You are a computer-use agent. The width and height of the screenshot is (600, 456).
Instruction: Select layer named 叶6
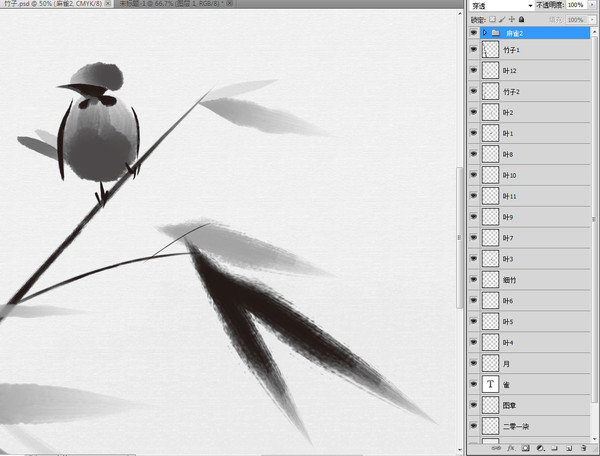536,300
